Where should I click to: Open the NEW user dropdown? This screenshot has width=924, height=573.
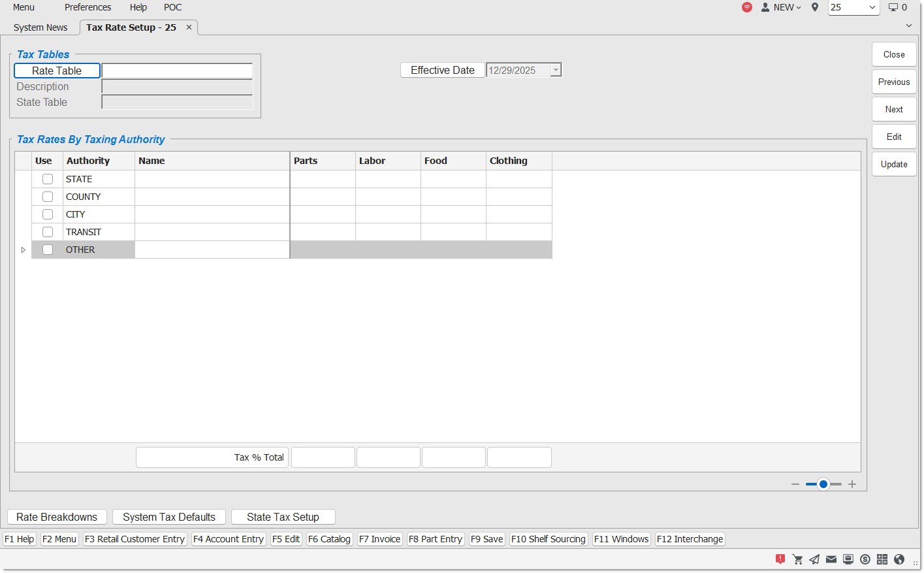(782, 7)
